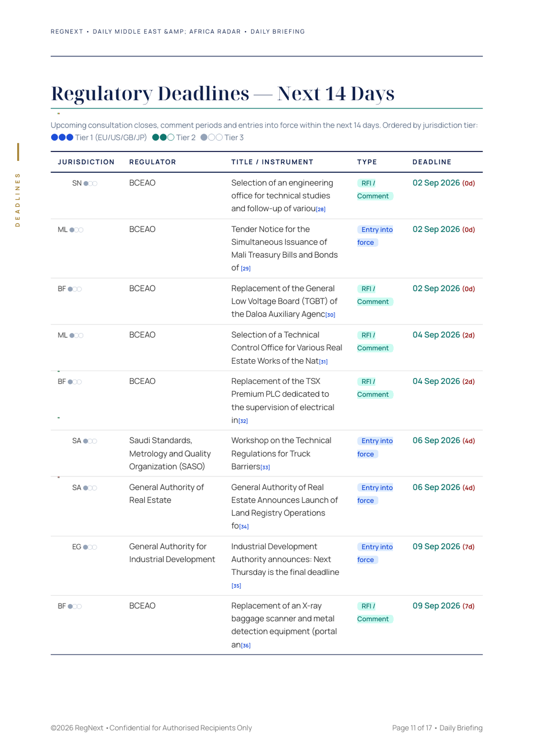The width and height of the screenshot is (534, 756).
Task: Click Saudi Standards, Metrology and Quality Organization
Action: tap(170, 454)
